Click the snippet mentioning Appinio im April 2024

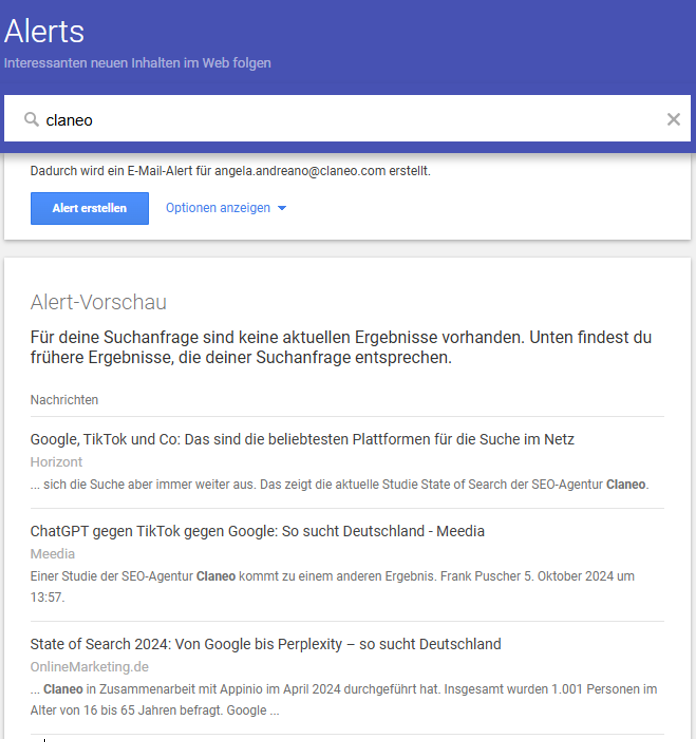[x=344, y=699]
